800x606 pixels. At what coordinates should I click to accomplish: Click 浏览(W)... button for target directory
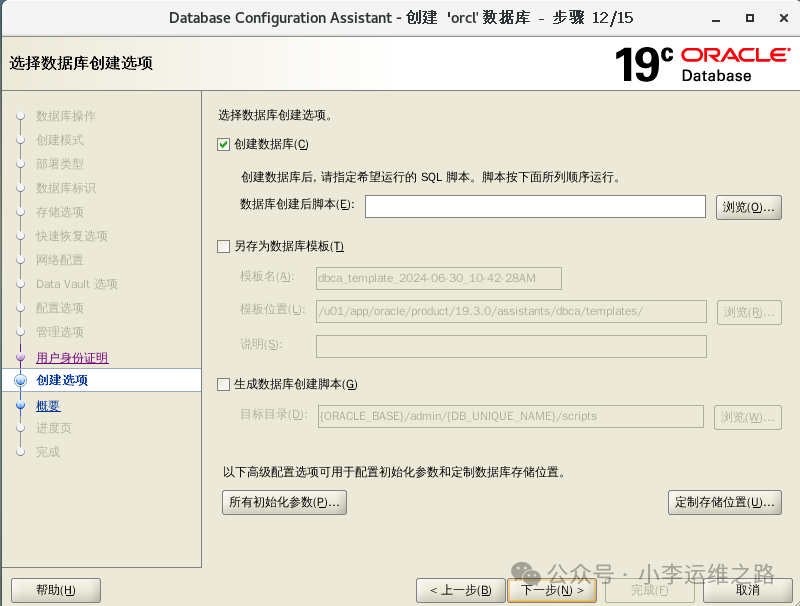pyautogui.click(x=747, y=417)
